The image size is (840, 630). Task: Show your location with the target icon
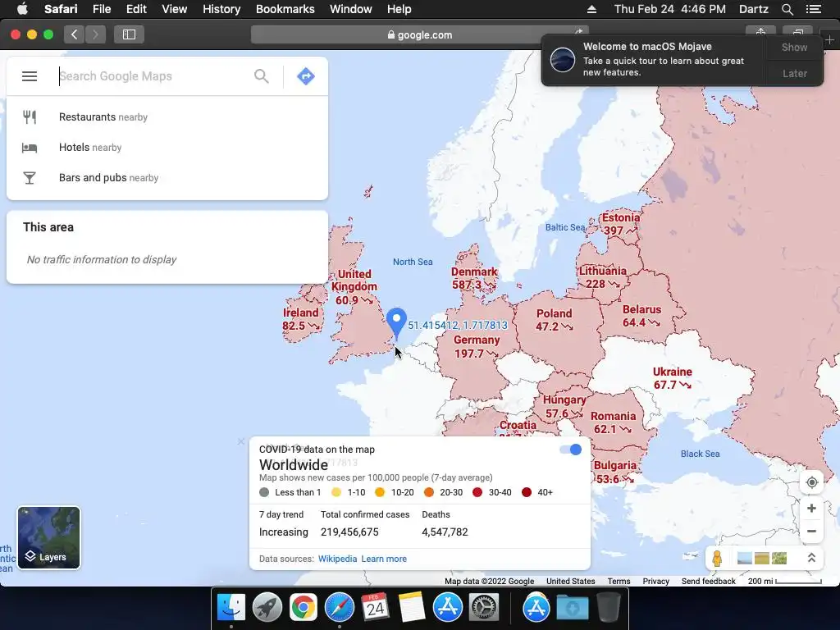tap(811, 482)
